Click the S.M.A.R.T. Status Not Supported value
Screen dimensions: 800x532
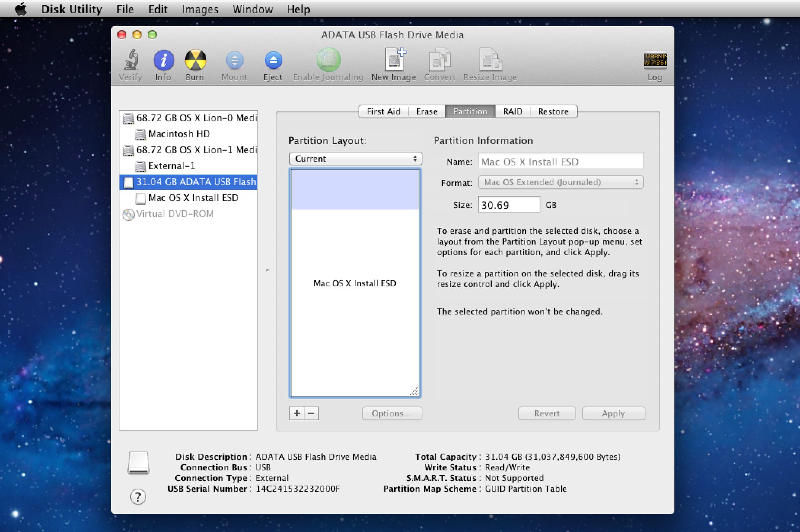[514, 478]
